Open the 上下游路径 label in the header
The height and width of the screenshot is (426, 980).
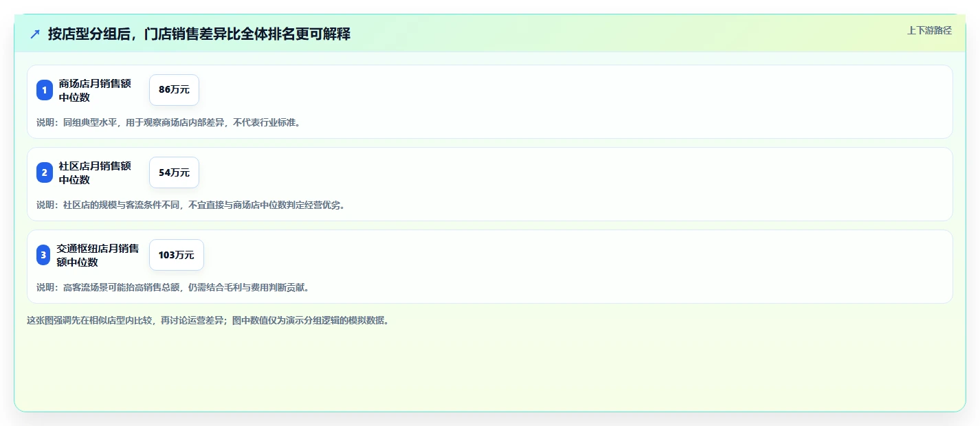[929, 30]
